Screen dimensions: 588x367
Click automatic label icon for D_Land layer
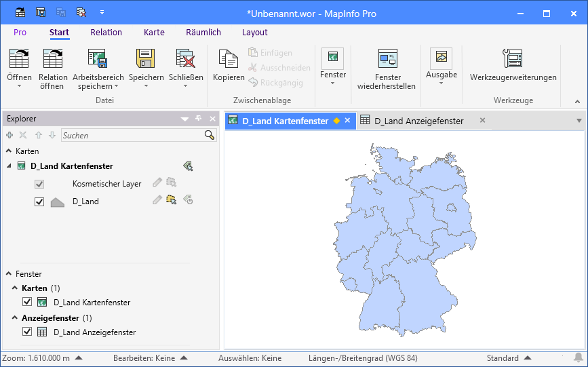pos(188,199)
